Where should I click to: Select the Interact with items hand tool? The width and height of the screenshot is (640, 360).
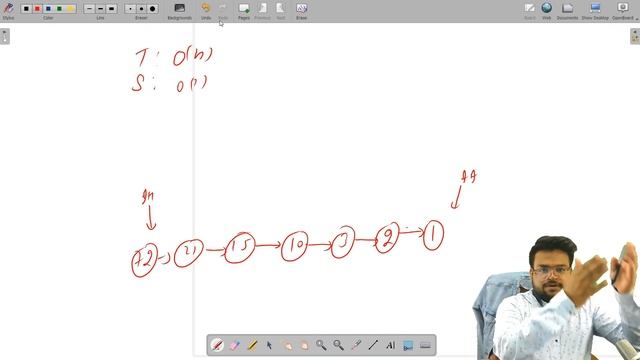tap(287, 345)
